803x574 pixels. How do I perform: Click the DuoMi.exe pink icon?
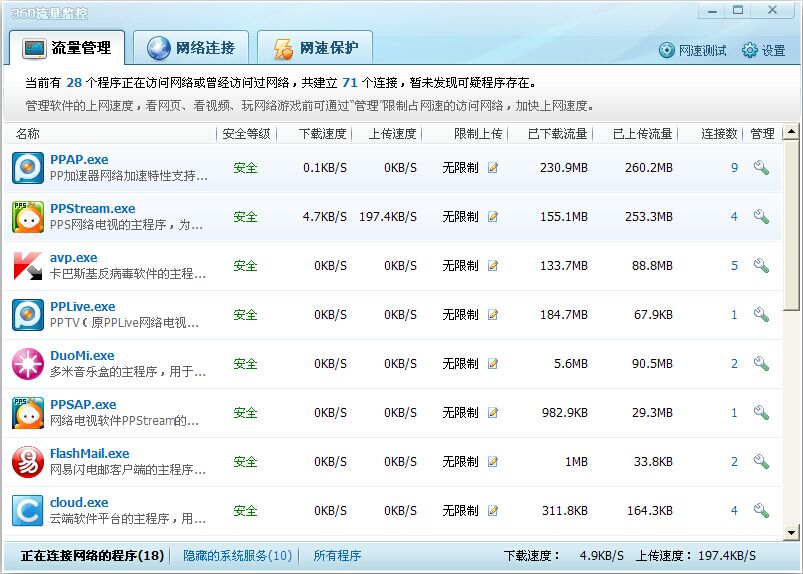pyautogui.click(x=28, y=364)
